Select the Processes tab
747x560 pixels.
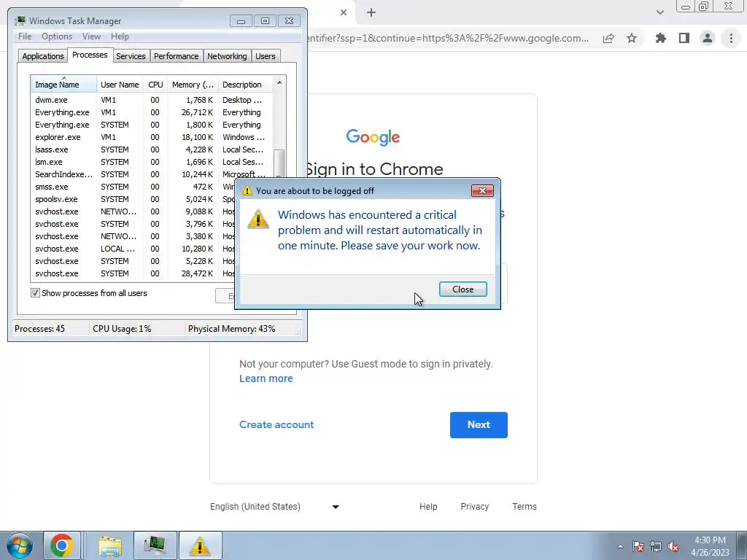(x=90, y=55)
